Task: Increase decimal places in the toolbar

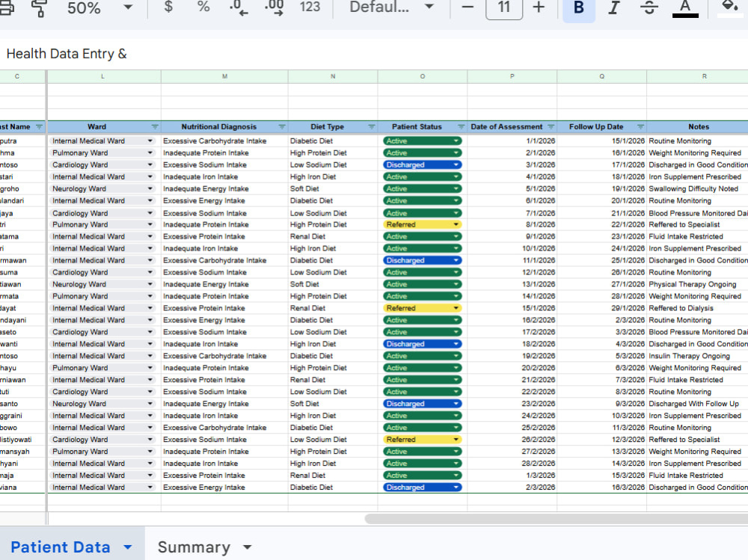Action: point(275,7)
